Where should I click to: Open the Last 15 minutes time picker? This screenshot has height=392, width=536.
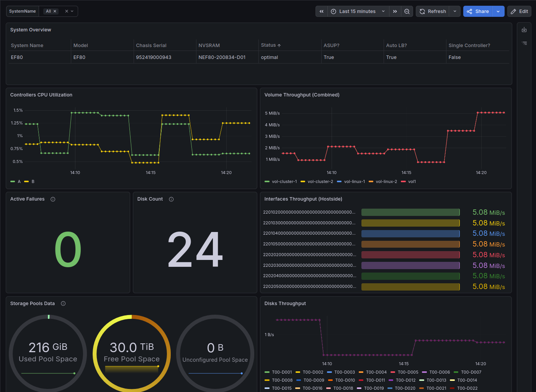[x=358, y=11]
